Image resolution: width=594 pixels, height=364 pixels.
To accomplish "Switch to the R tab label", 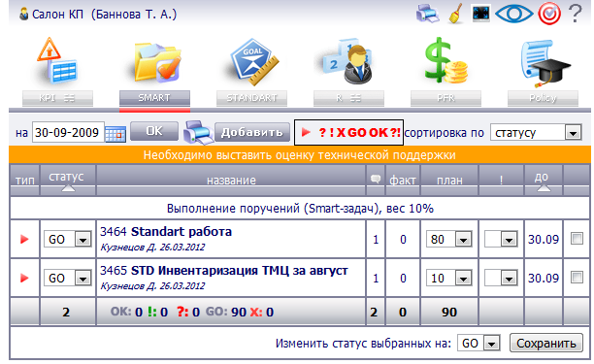I will point(348,98).
